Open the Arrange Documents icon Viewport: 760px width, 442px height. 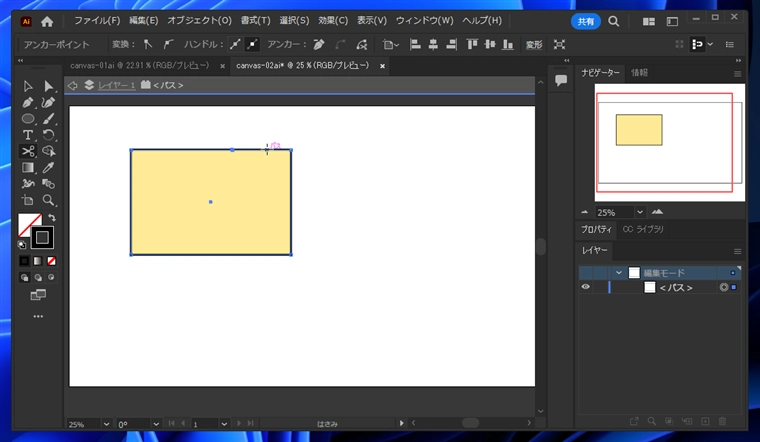(649, 21)
